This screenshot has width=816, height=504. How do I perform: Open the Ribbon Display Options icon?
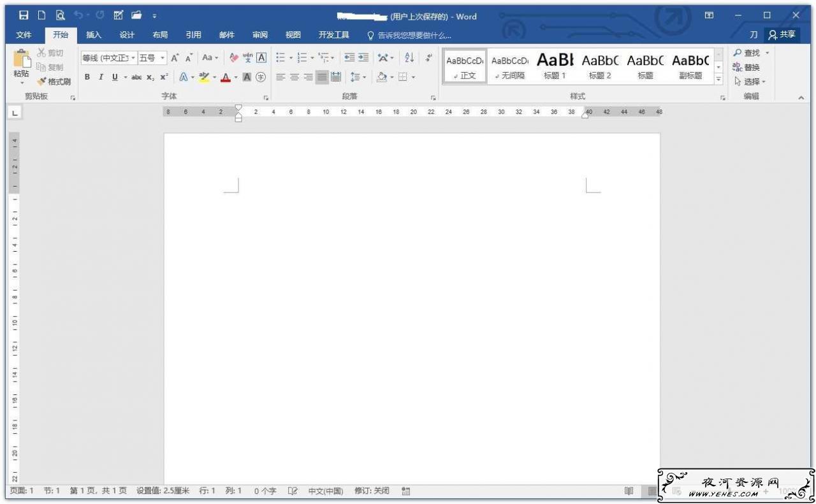pos(709,15)
